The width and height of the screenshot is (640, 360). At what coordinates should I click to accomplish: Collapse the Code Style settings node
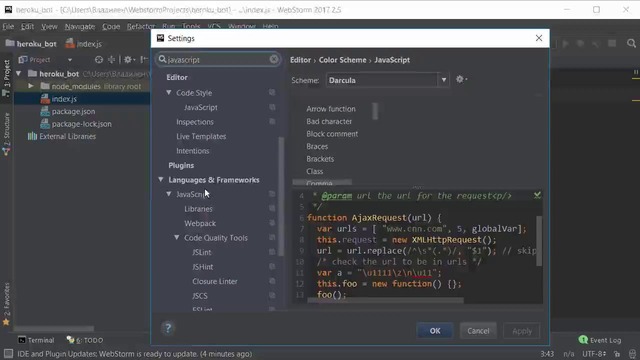(x=169, y=93)
